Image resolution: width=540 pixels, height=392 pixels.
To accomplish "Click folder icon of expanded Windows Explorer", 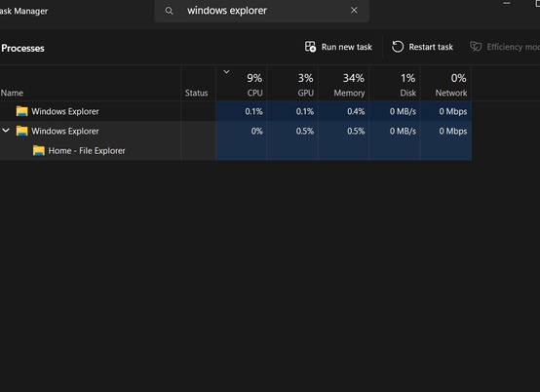I will pyautogui.click(x=22, y=131).
